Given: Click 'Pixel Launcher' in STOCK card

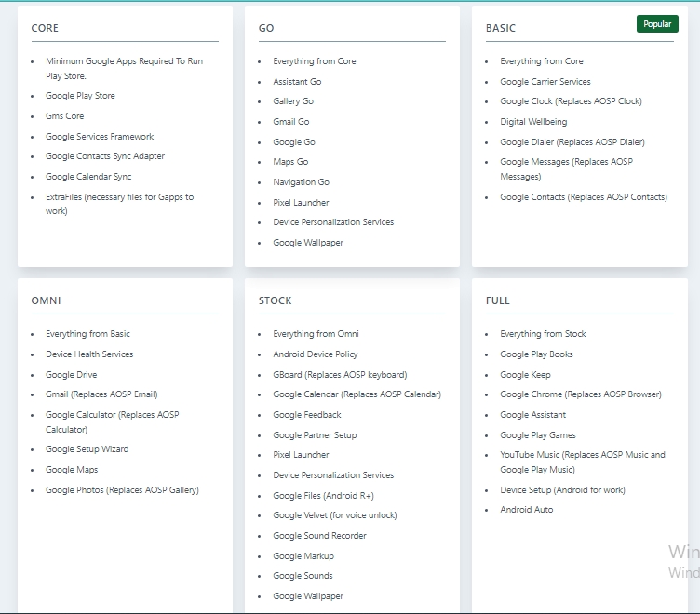Looking at the screenshot, I should click(x=301, y=455).
